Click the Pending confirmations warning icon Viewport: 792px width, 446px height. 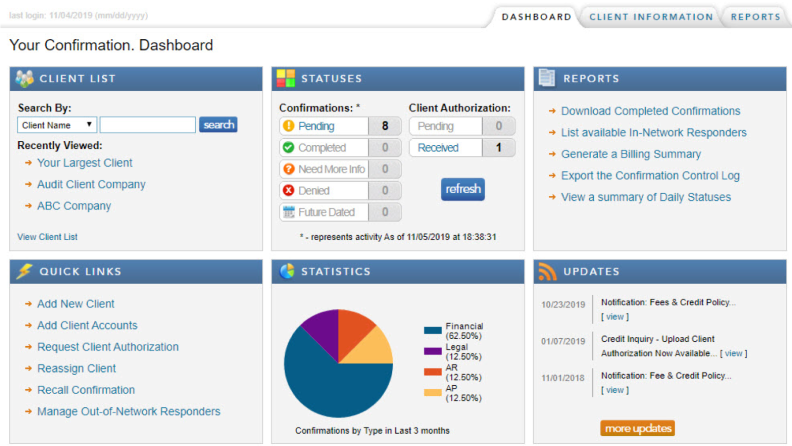(x=289, y=126)
